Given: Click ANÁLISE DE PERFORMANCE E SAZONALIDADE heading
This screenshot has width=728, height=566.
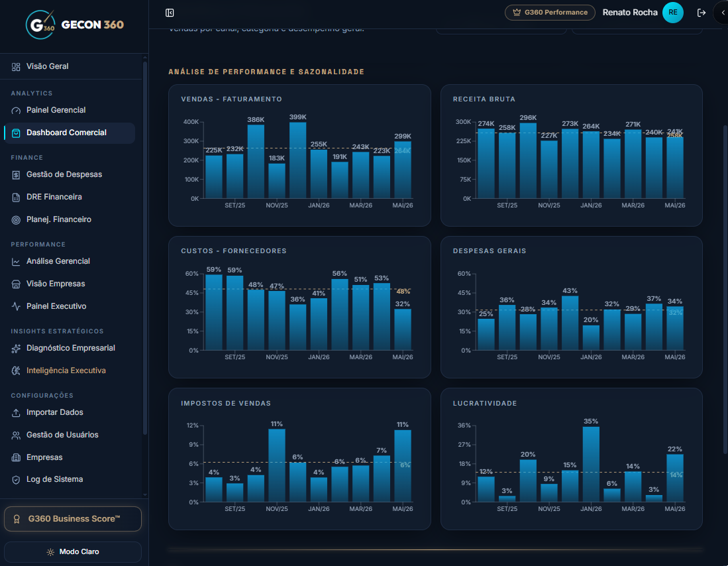Looking at the screenshot, I should click(x=266, y=72).
